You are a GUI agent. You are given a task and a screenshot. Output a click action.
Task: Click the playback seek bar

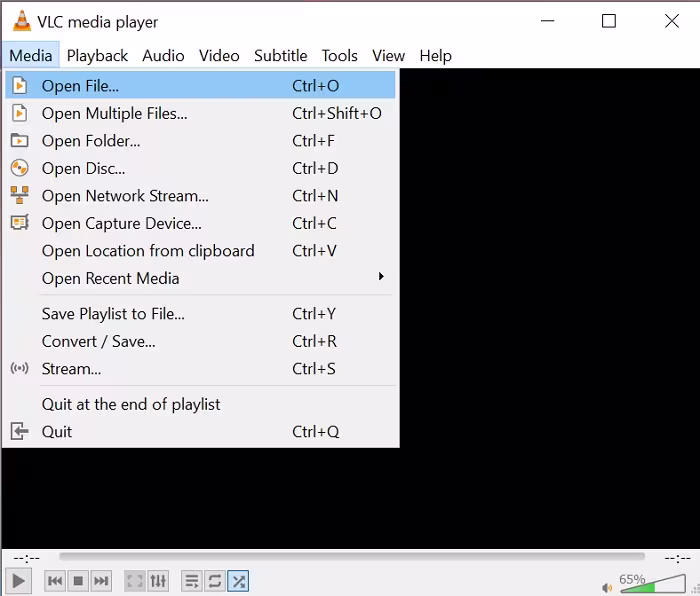pyautogui.click(x=352, y=556)
